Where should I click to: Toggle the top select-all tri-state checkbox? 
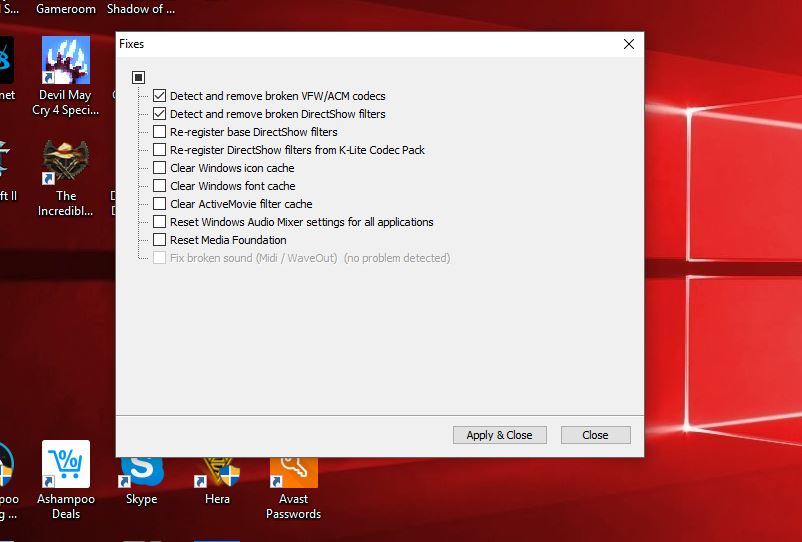(x=139, y=77)
